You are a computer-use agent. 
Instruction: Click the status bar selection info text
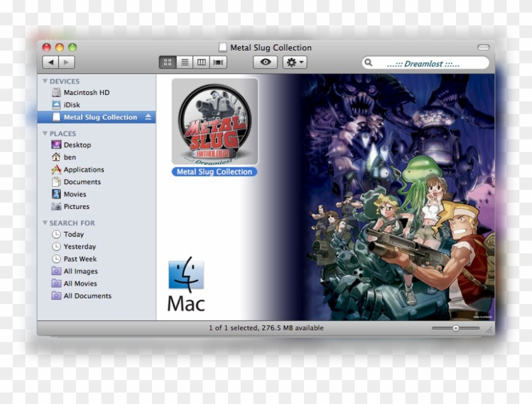pos(266,328)
